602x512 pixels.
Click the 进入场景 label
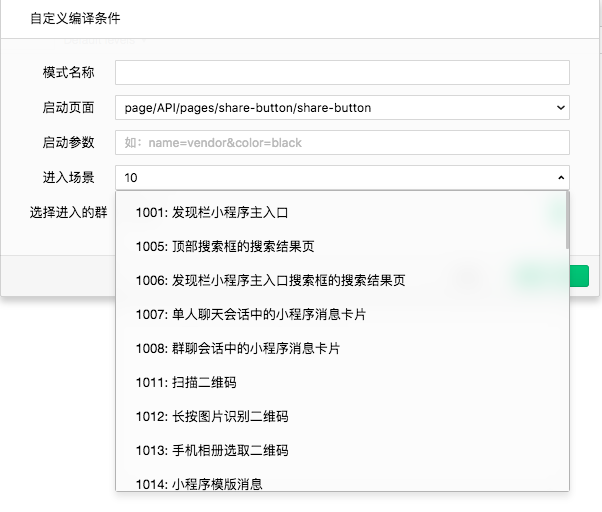(68, 178)
